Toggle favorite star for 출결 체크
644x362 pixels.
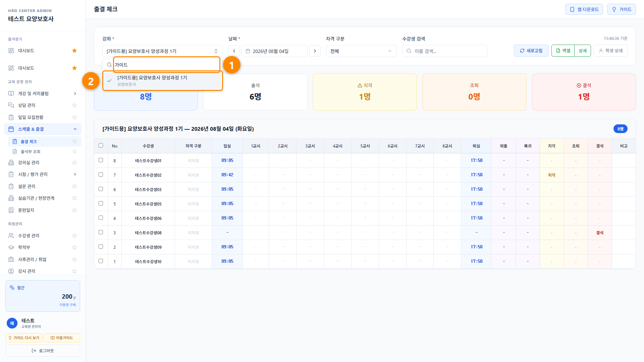click(74, 141)
